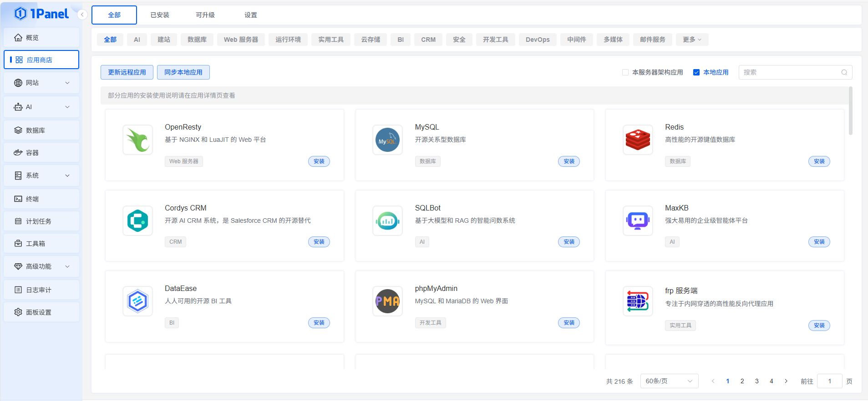Filter by the 多媒体 category
Image resolution: width=868 pixels, height=401 pixels.
coord(613,40)
